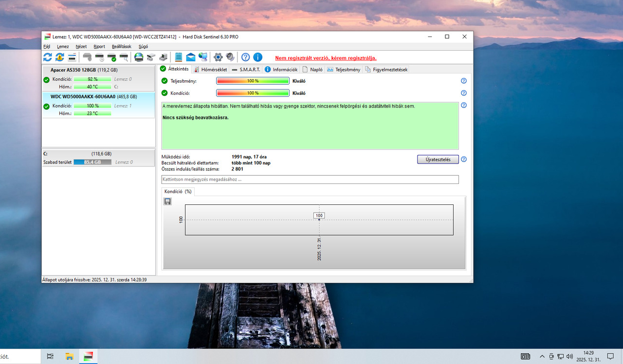Open the Riport menu
Screen dimensions: 623x364
99,47
